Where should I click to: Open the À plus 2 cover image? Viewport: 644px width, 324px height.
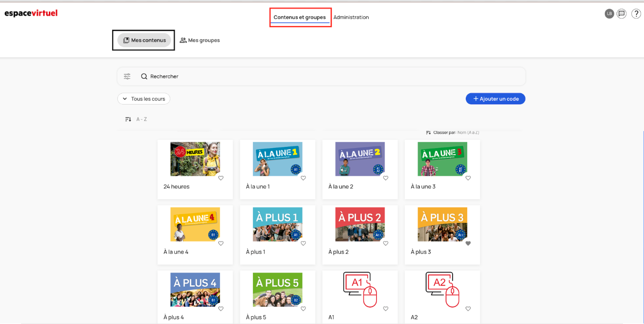click(x=360, y=224)
